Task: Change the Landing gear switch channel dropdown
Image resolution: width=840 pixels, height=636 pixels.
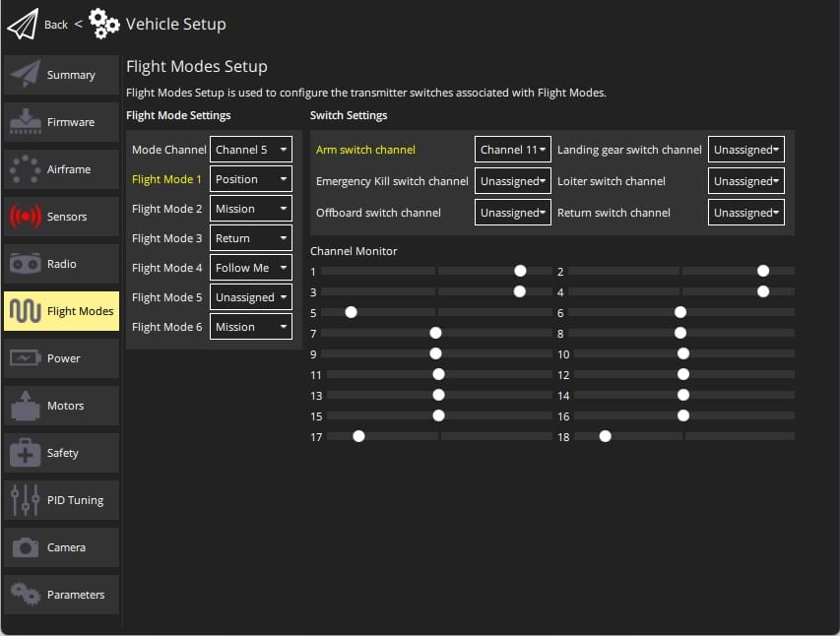Action: 745,151
